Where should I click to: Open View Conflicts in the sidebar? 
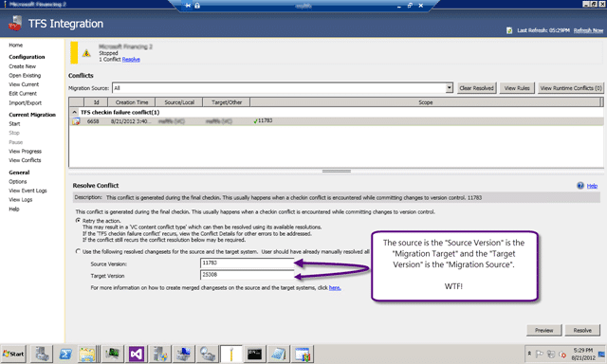point(25,160)
